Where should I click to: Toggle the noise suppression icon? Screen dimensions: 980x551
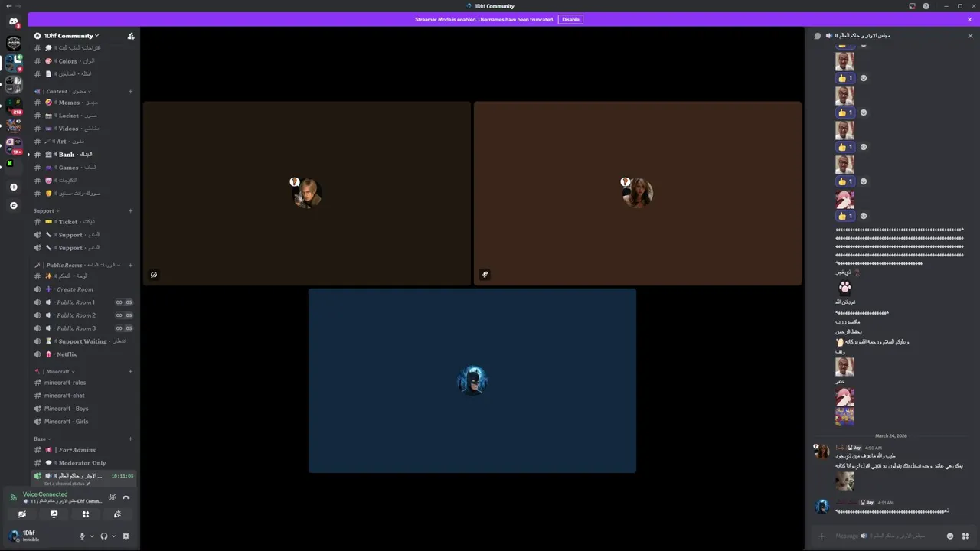tap(112, 497)
